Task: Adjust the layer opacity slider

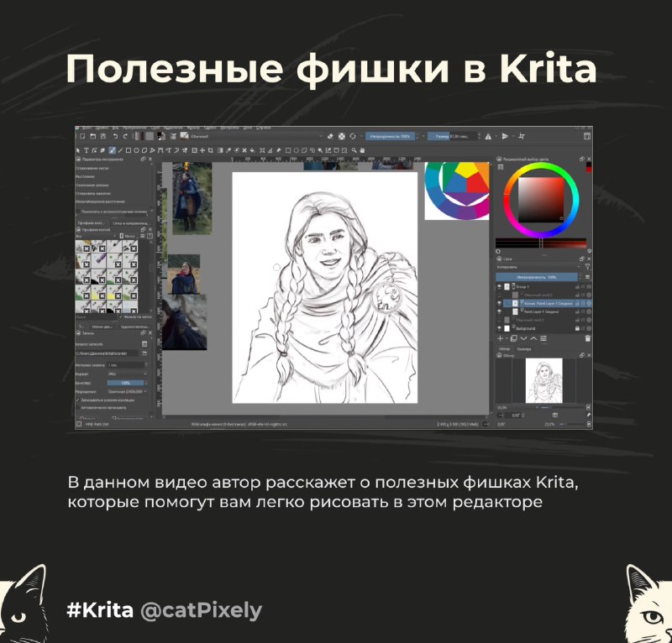Action: pos(537,277)
